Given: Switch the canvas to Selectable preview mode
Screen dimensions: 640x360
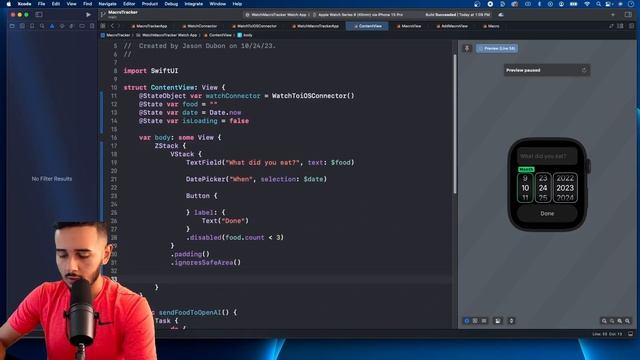Looking at the screenshot, I should (x=475, y=321).
